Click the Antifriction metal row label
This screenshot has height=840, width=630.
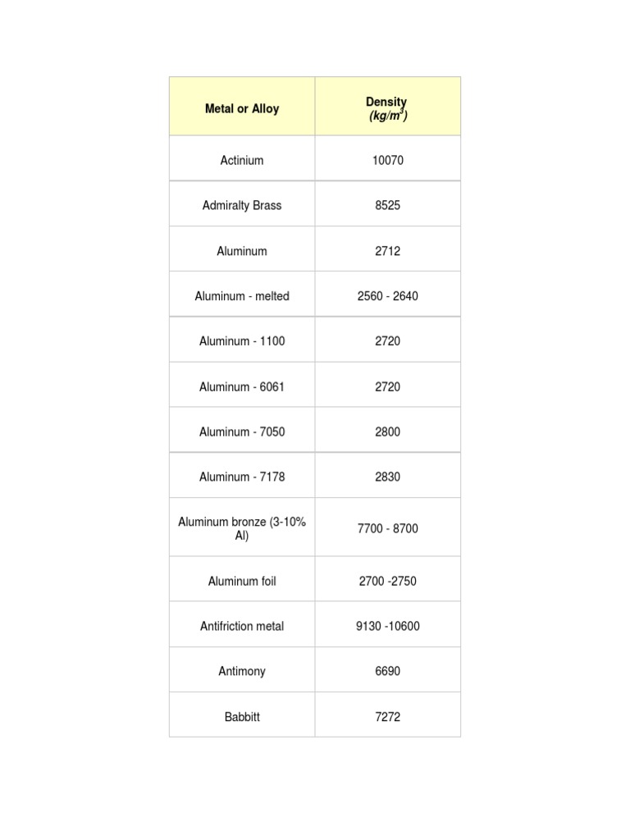(x=242, y=626)
